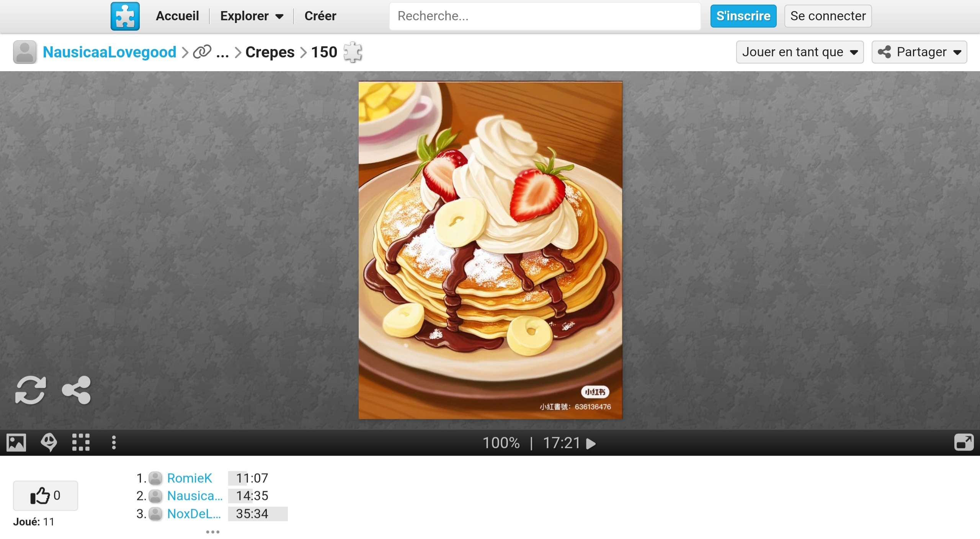Open the Créer menu item
The height and width of the screenshot is (539, 980).
[320, 16]
